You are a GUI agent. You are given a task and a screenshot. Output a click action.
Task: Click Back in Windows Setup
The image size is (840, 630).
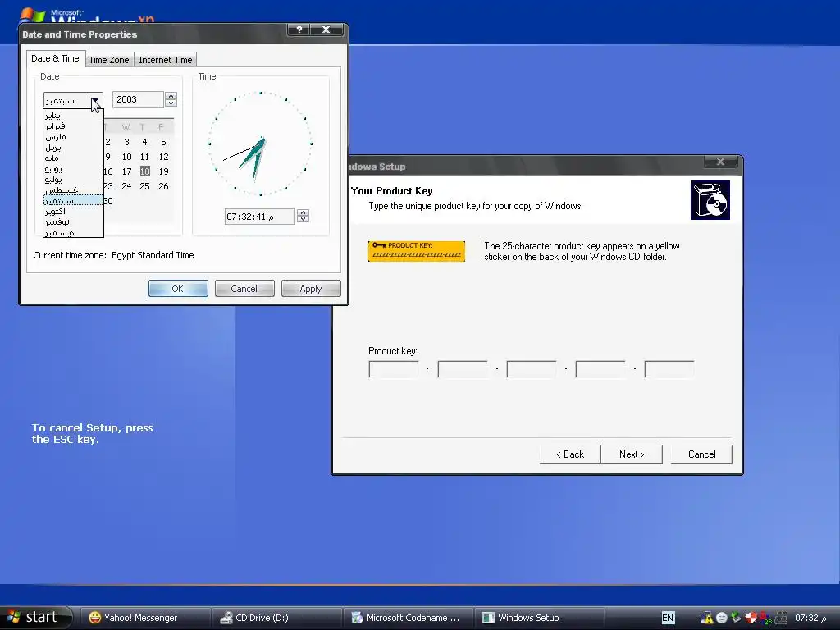coord(570,454)
